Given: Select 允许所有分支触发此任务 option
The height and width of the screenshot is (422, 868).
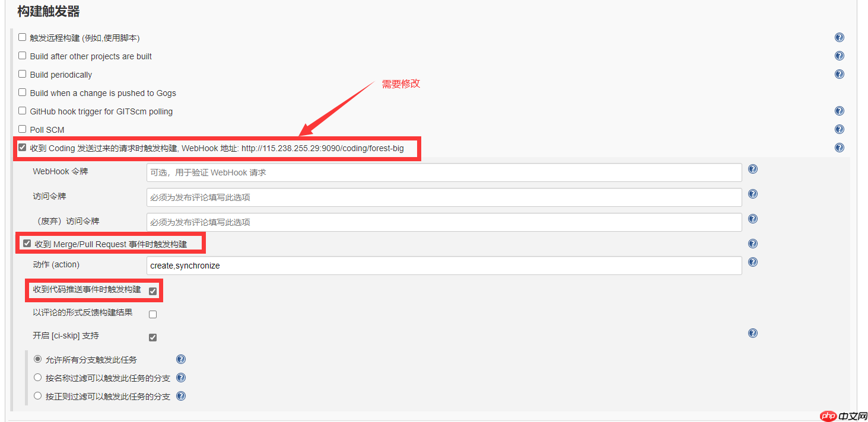Looking at the screenshot, I should click(37, 359).
